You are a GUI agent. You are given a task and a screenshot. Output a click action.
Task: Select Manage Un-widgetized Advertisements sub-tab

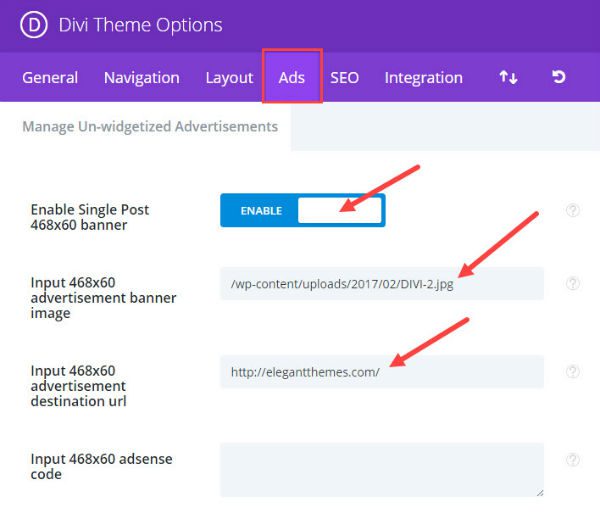click(x=149, y=127)
